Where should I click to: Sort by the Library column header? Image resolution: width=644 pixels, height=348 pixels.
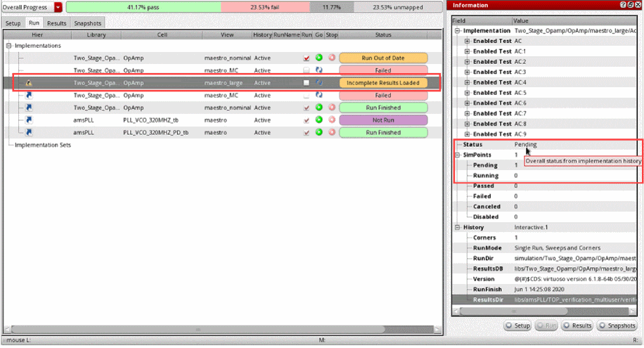point(96,35)
